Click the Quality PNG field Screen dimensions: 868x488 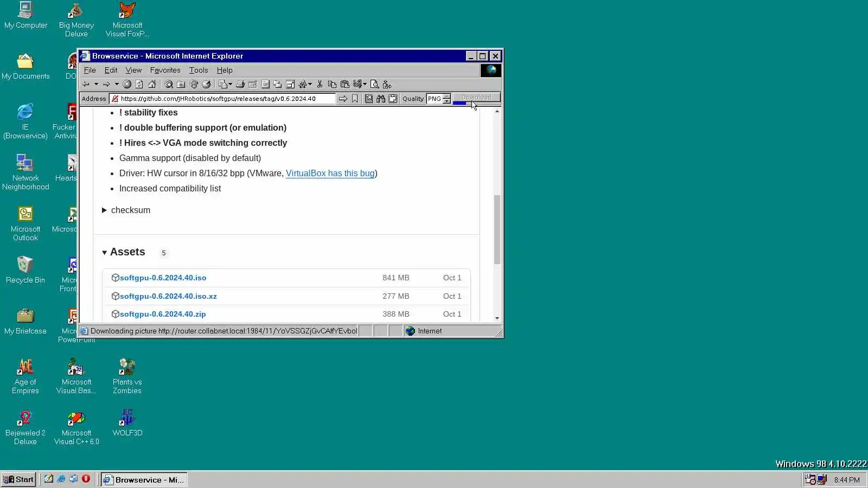point(434,99)
